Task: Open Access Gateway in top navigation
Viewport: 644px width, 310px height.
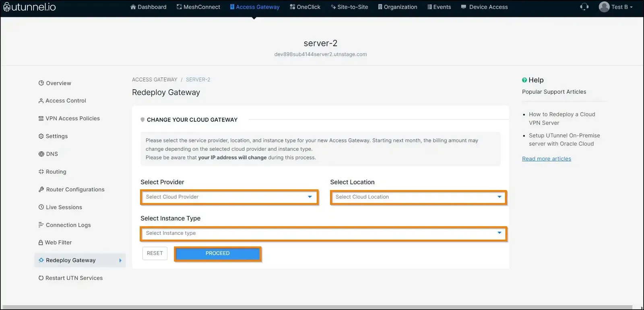Action: 255,7
